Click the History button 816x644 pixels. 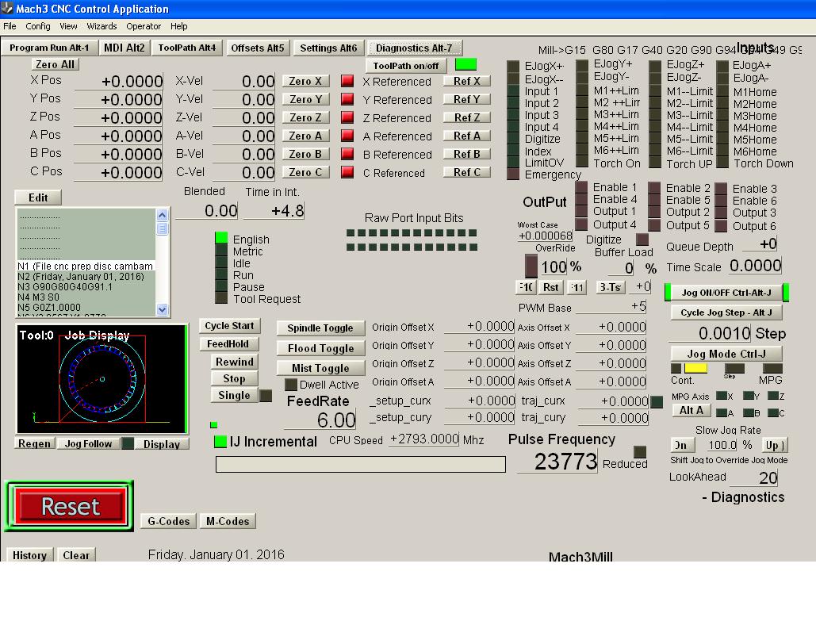tap(29, 555)
